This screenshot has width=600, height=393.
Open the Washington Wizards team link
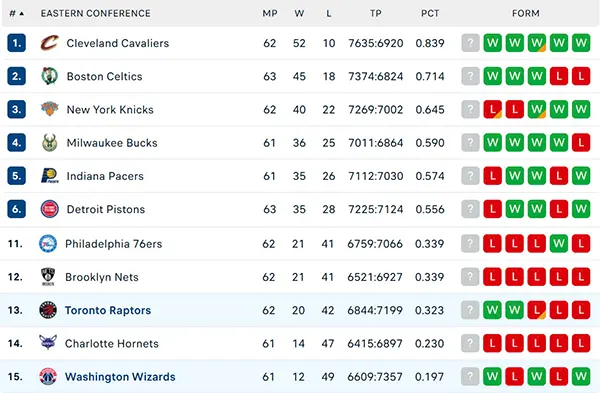(120, 377)
